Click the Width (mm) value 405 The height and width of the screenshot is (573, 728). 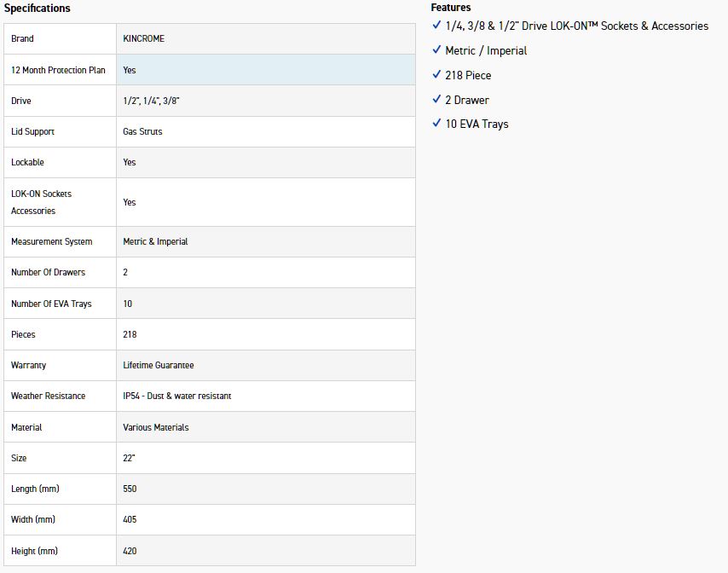(130, 520)
